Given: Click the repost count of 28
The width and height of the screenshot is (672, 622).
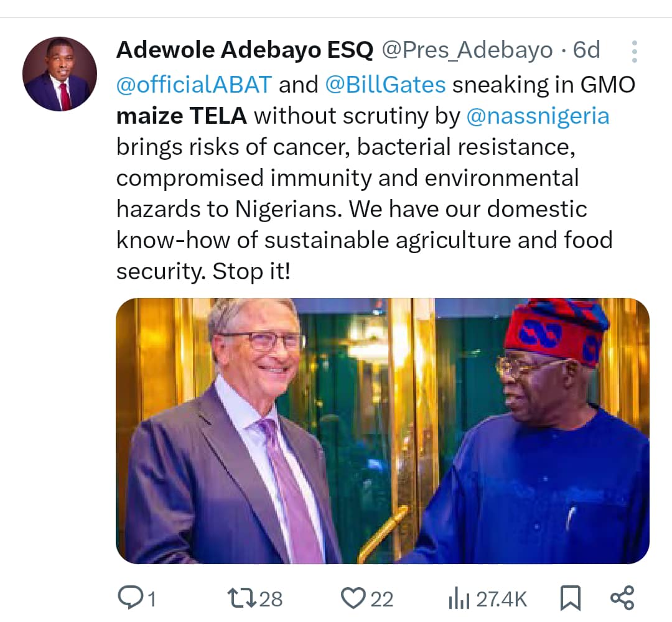Looking at the screenshot, I should tap(270, 600).
